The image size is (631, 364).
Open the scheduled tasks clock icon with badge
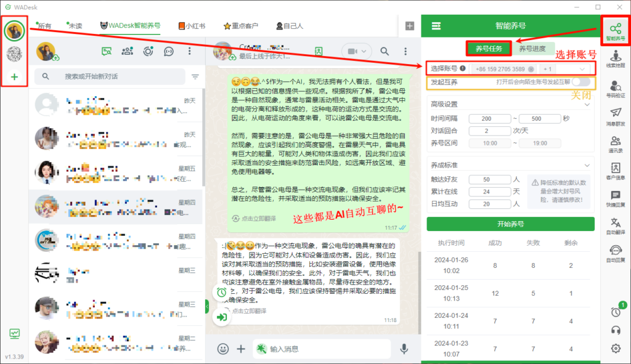pyautogui.click(x=616, y=311)
